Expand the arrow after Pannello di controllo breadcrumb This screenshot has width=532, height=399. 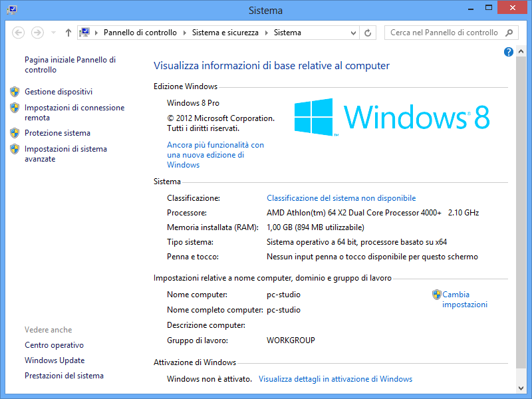point(185,33)
